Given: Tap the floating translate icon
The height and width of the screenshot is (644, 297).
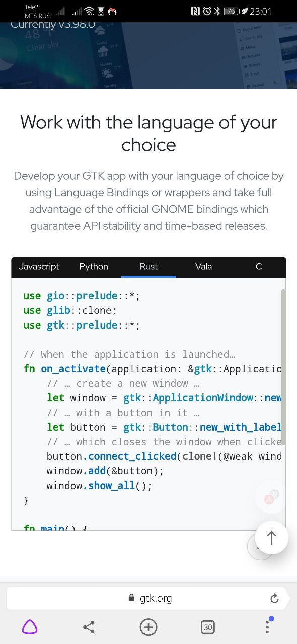Looking at the screenshot, I should (270, 497).
